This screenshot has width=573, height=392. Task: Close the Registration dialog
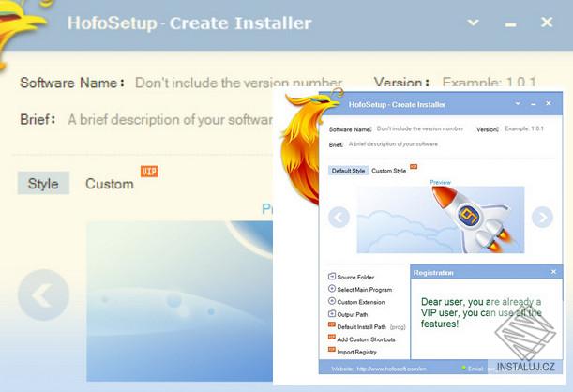tap(553, 272)
